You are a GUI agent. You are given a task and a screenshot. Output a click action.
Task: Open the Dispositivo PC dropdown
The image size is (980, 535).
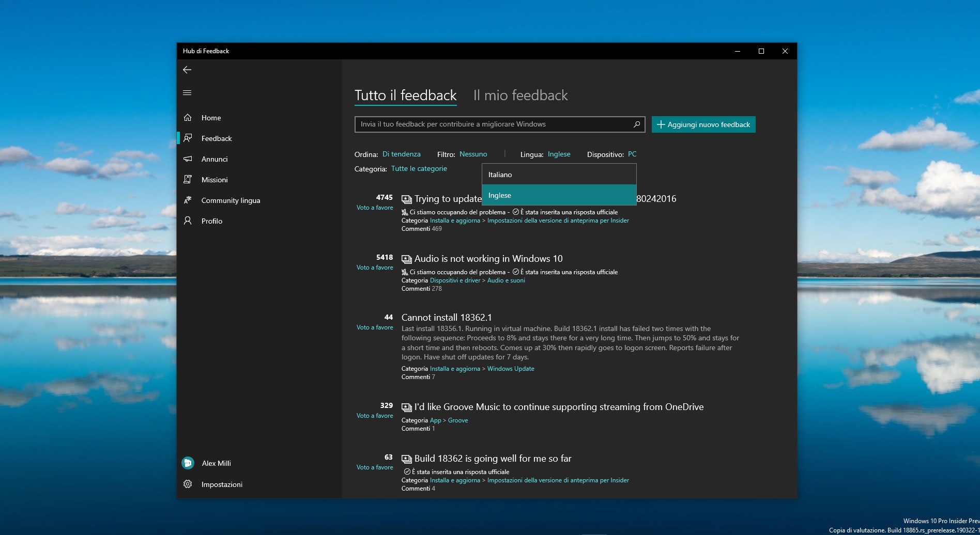tap(632, 154)
